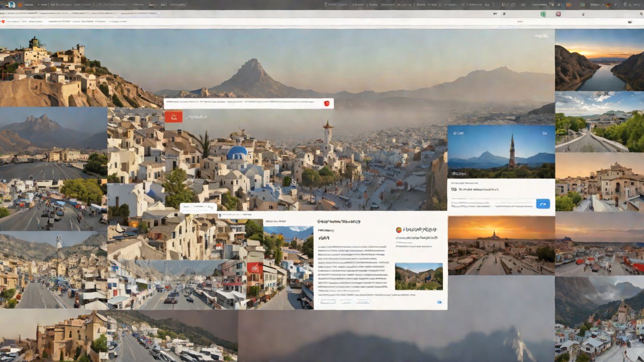
Task: Click the orange round icon in the top-left bar
Action: pos(20,5)
